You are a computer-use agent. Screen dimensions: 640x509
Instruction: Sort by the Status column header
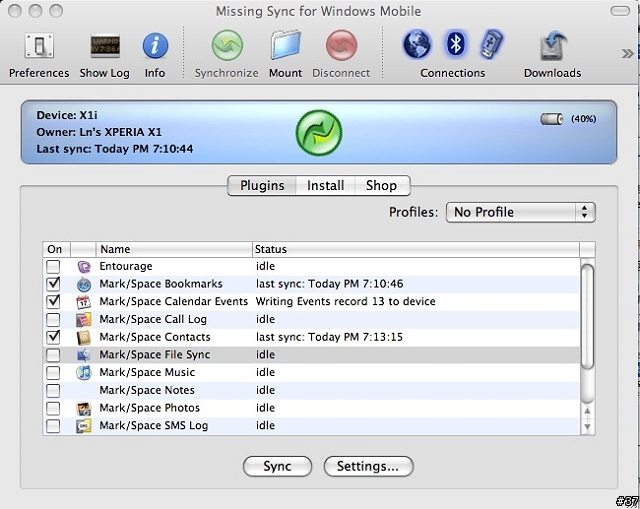pyautogui.click(x=416, y=249)
